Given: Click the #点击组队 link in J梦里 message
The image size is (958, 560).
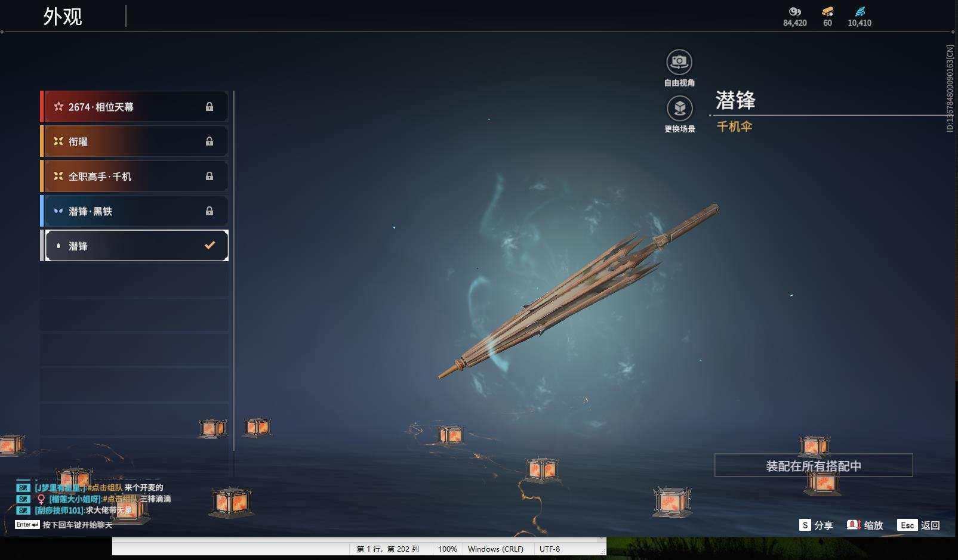Looking at the screenshot, I should (104, 488).
